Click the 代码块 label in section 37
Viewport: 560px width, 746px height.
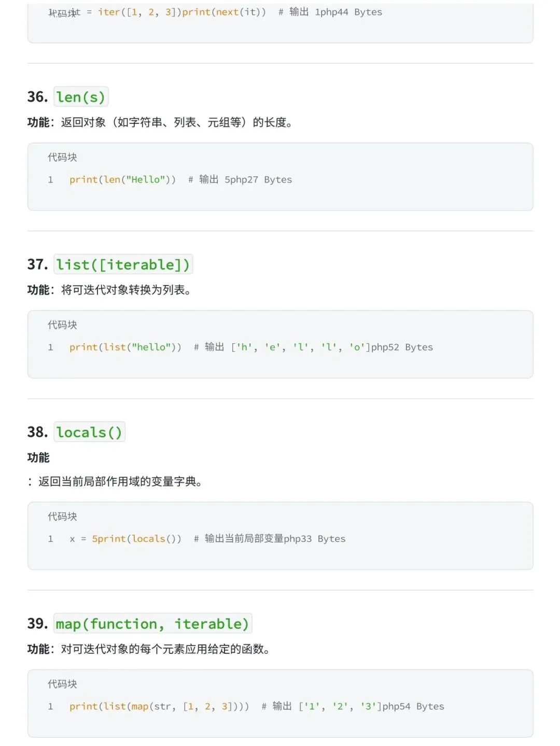62,325
